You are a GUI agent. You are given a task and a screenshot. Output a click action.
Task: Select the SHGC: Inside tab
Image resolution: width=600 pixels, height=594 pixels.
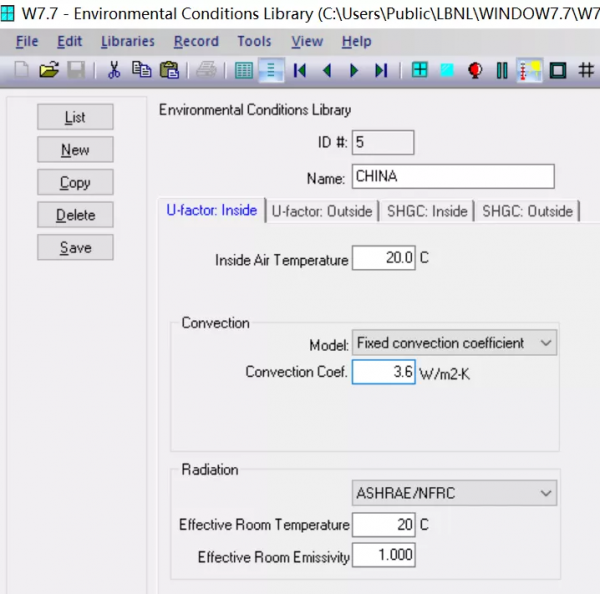tap(426, 211)
